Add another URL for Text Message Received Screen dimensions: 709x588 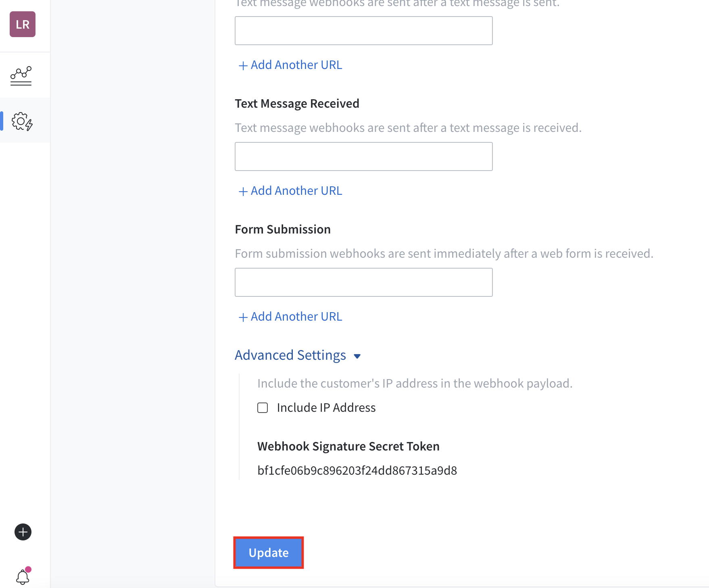(x=290, y=191)
